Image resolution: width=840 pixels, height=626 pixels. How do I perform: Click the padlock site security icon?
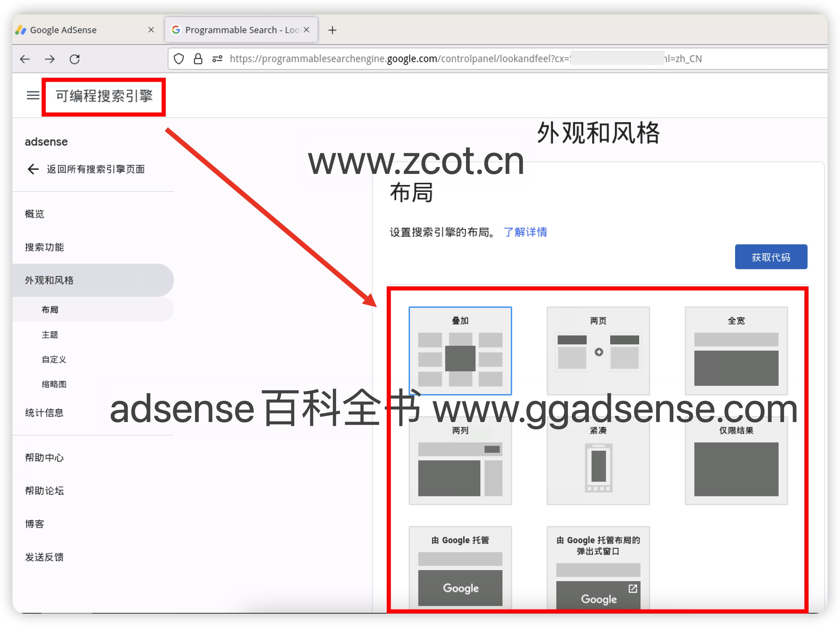[x=198, y=59]
